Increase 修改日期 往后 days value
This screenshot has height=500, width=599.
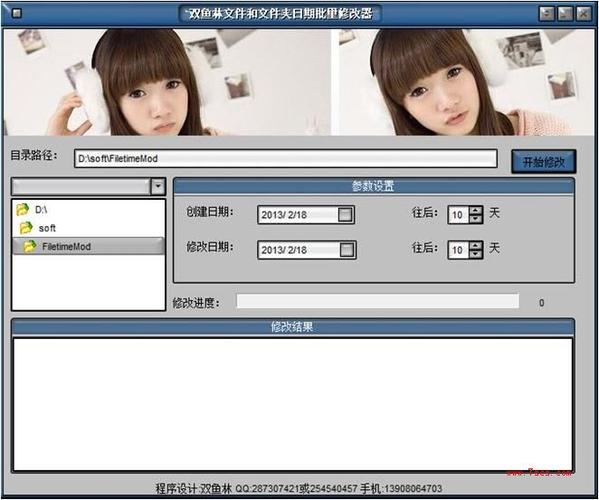(476, 246)
